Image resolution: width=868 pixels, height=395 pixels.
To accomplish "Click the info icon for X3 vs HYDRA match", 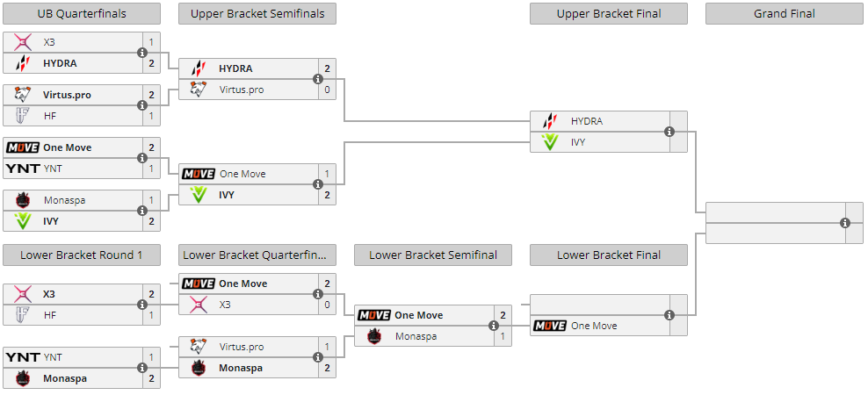I will (x=142, y=53).
